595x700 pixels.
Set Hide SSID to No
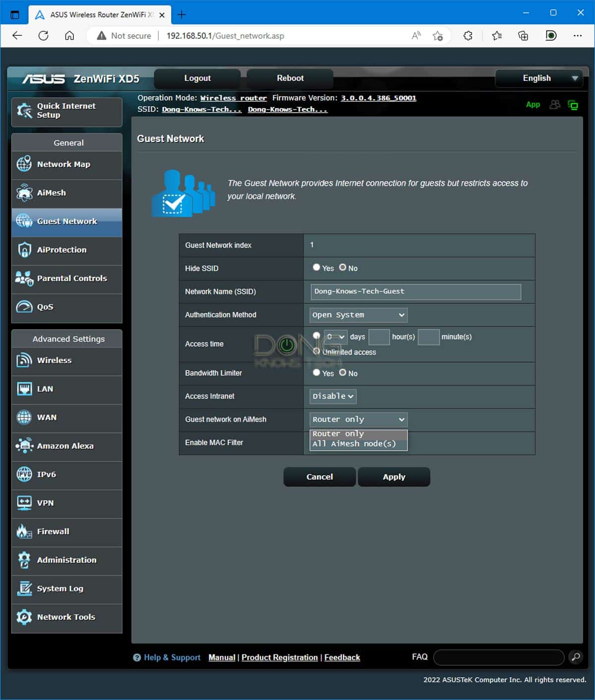pos(343,267)
